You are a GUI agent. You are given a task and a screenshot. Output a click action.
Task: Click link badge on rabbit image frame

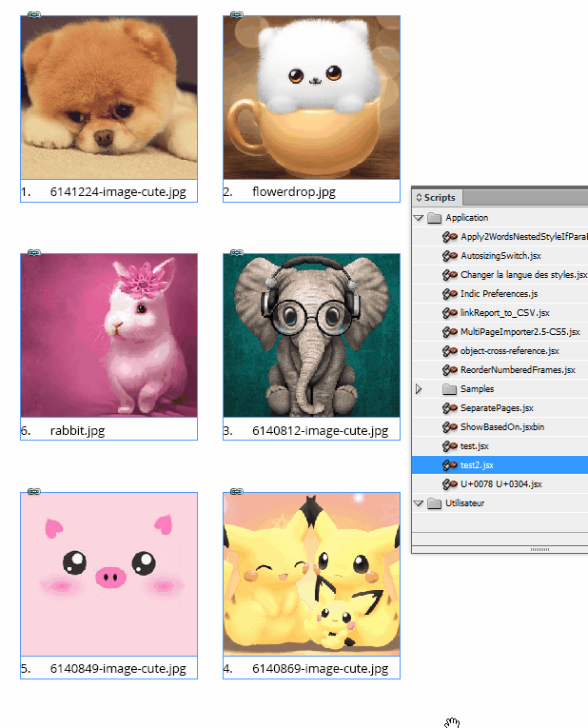[x=34, y=252]
